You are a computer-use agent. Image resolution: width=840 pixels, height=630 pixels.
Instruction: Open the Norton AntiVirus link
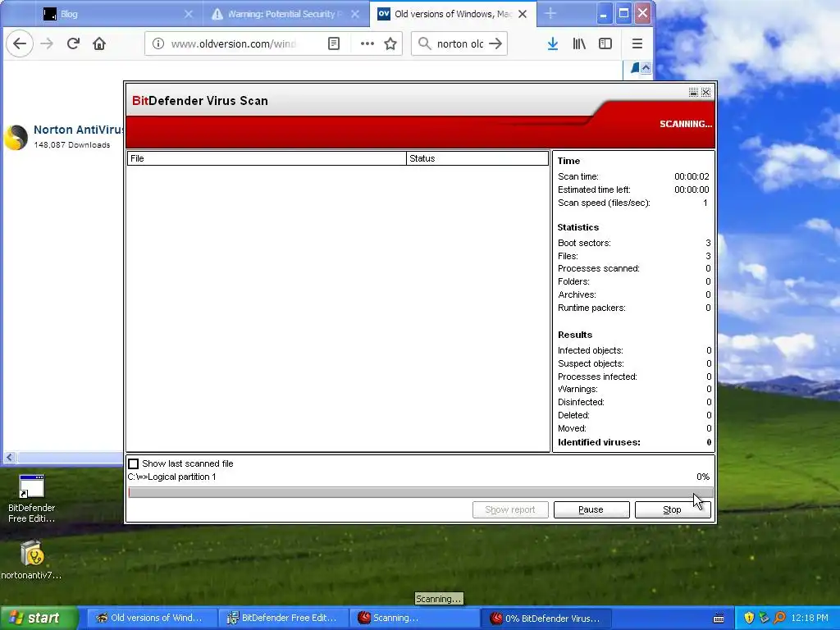(78, 130)
